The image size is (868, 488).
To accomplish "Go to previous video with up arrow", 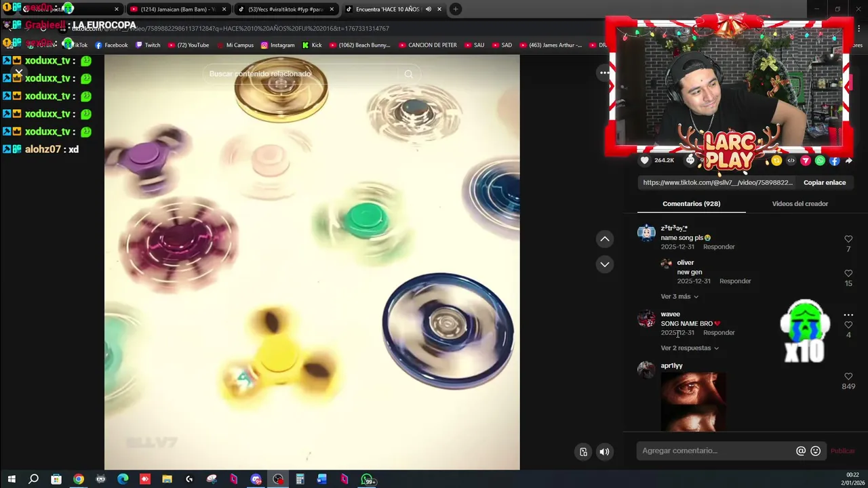I will (x=605, y=239).
